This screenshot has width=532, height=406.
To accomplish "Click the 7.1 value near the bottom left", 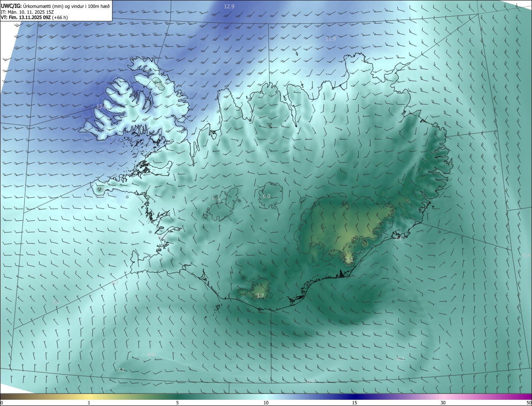I will 121,370.
